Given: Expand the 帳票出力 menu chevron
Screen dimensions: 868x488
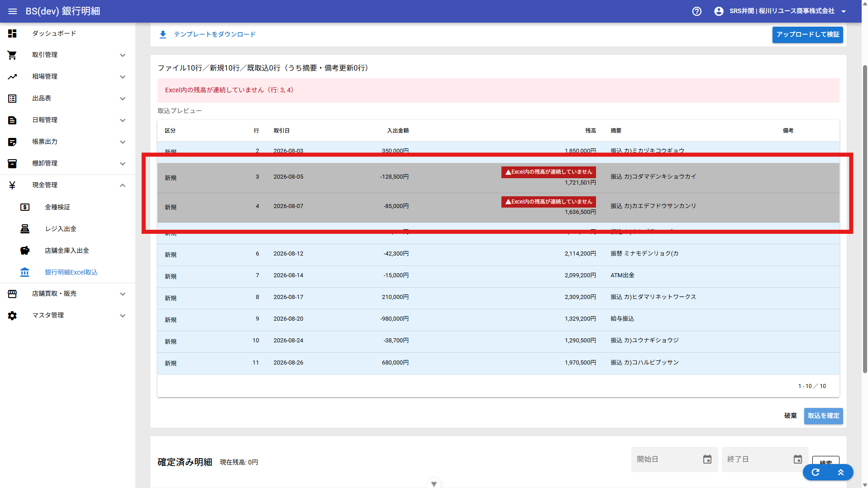Looking at the screenshot, I should click(x=123, y=142).
